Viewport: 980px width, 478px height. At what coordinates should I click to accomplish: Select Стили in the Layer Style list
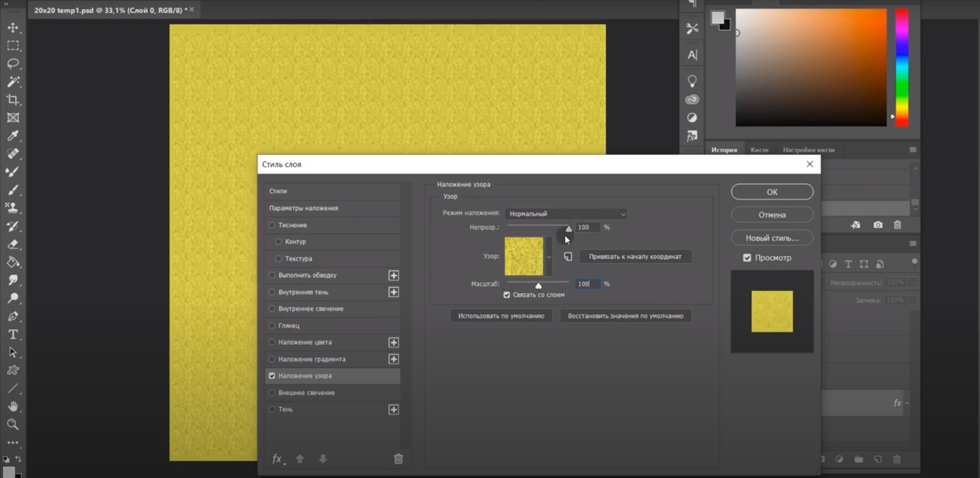coord(333,191)
